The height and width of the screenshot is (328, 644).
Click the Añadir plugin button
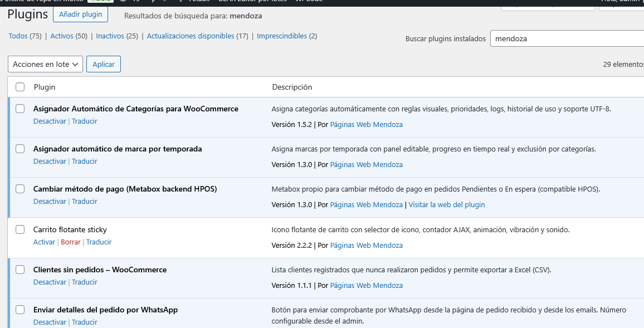[80, 14]
